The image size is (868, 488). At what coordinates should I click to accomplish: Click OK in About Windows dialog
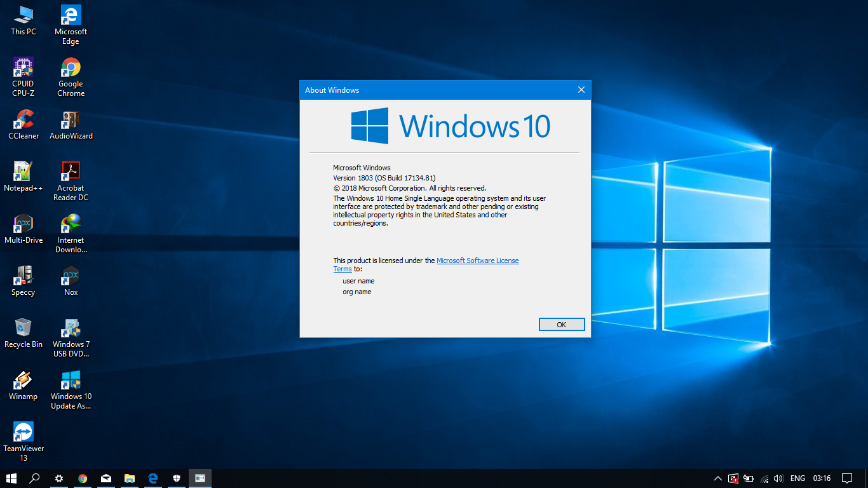click(562, 325)
